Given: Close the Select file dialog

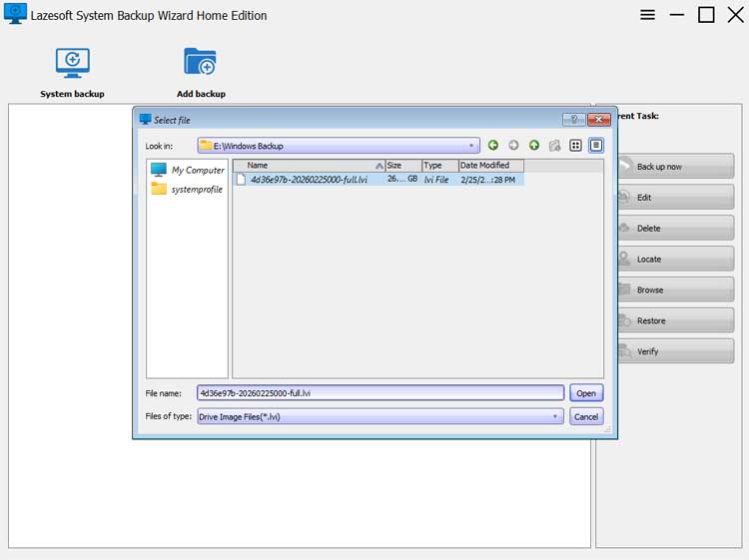Looking at the screenshot, I should [x=599, y=120].
